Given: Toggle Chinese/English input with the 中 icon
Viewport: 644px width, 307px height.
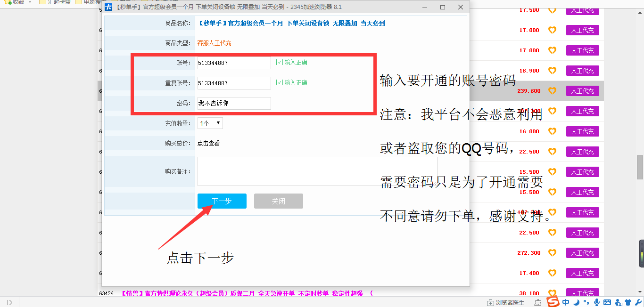Looking at the screenshot, I should coord(566,302).
